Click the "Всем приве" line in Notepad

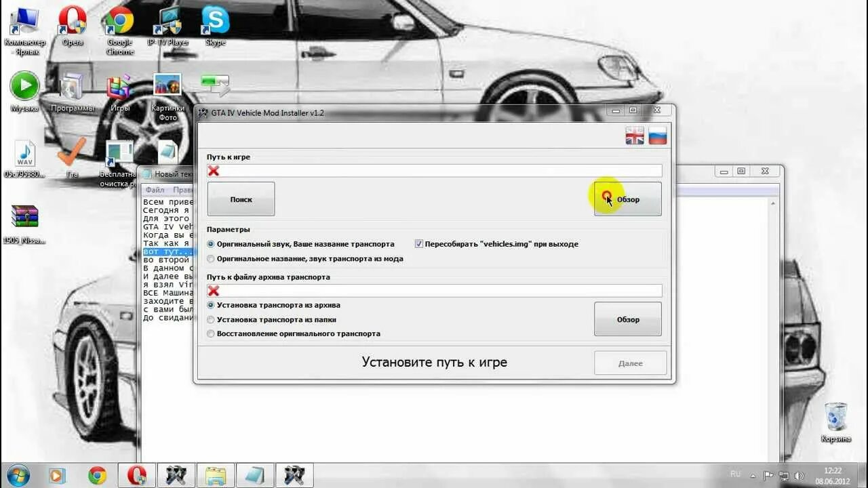point(167,202)
